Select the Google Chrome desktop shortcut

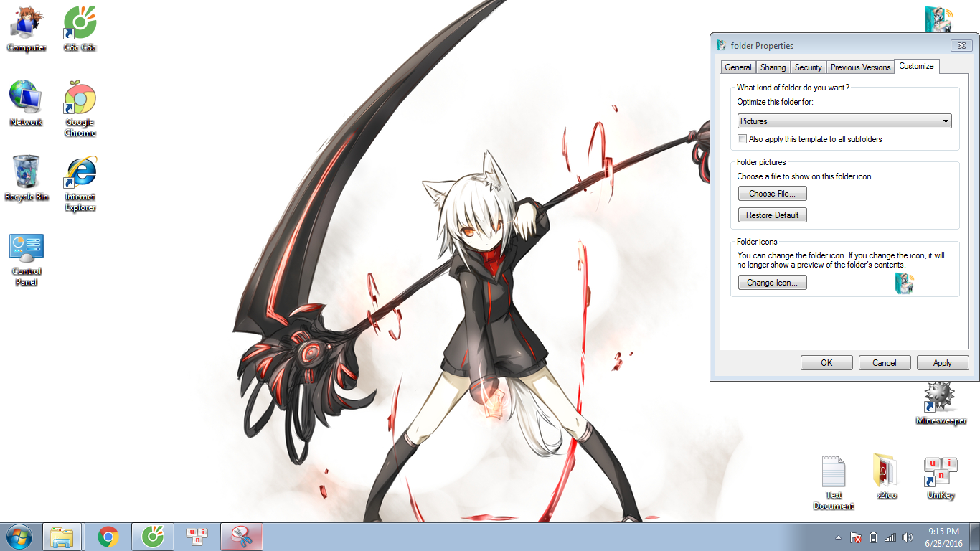tap(80, 109)
